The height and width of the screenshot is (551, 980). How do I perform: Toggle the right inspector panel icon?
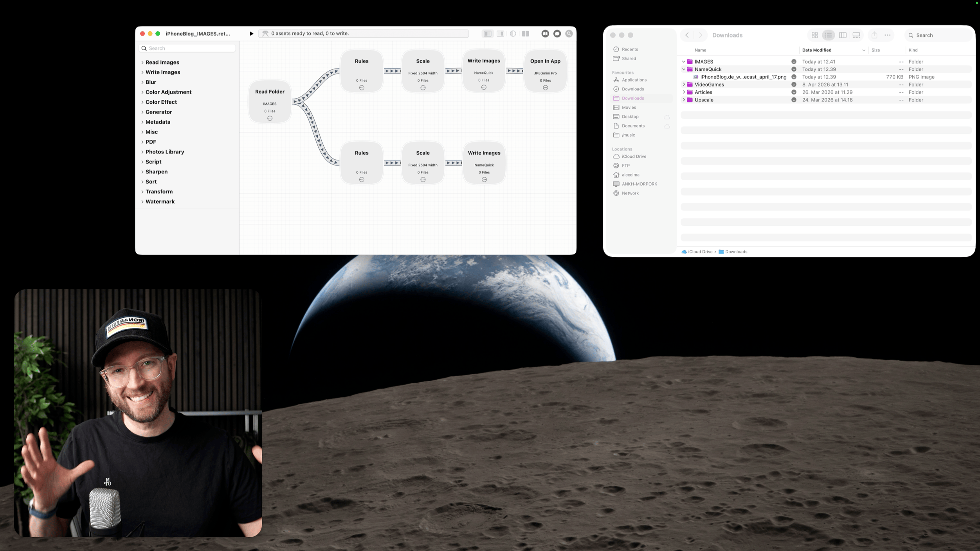click(x=500, y=34)
